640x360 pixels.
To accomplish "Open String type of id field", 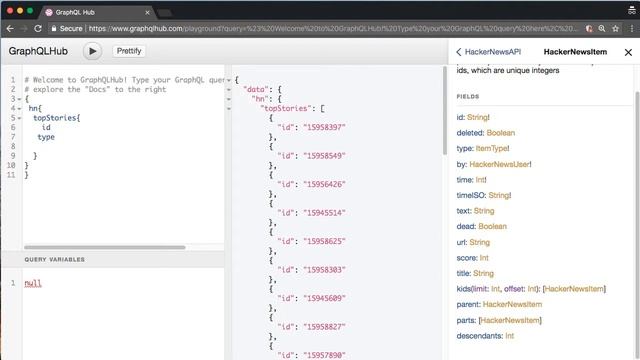I will (x=478, y=117).
